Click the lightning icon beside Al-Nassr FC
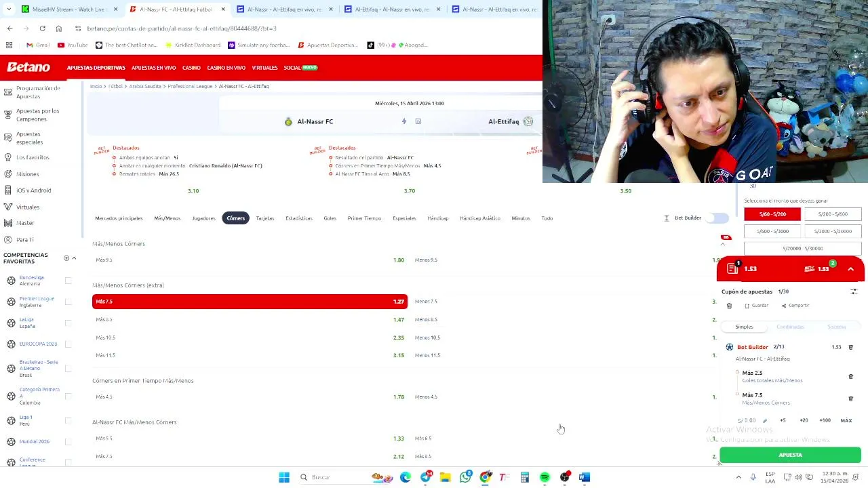This screenshot has height=488, width=868. tap(404, 121)
